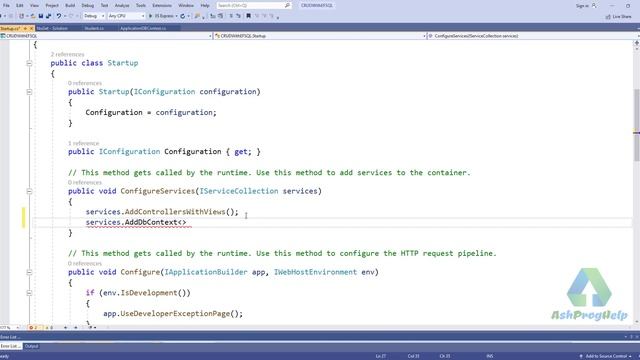640x360 pixels.
Task: Open the Window menu
Action: coord(186,6)
